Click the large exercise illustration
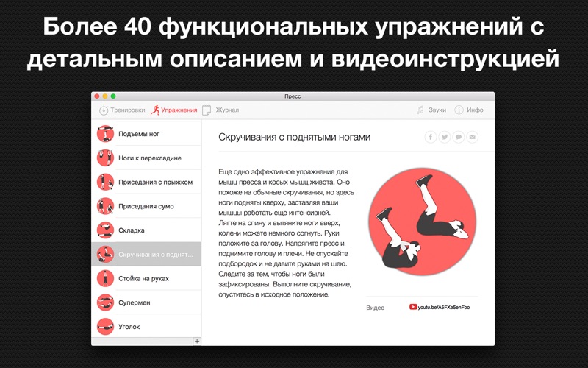The image size is (588, 368). pos(422,222)
